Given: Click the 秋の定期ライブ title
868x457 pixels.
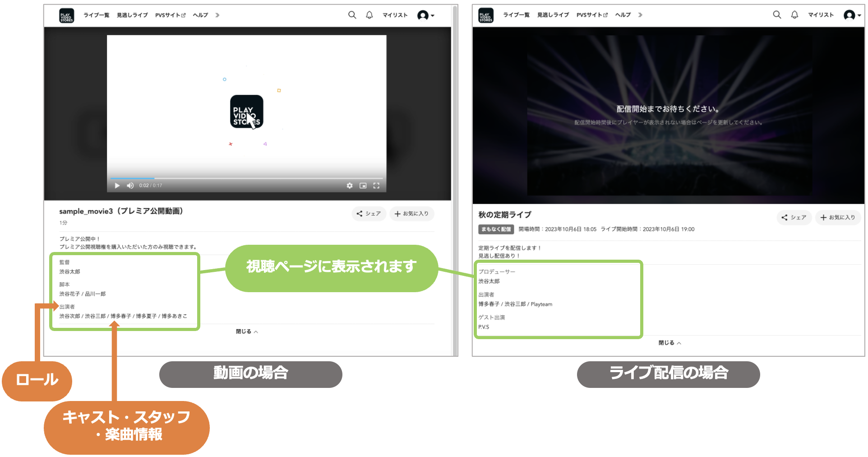Looking at the screenshot, I should [x=505, y=215].
